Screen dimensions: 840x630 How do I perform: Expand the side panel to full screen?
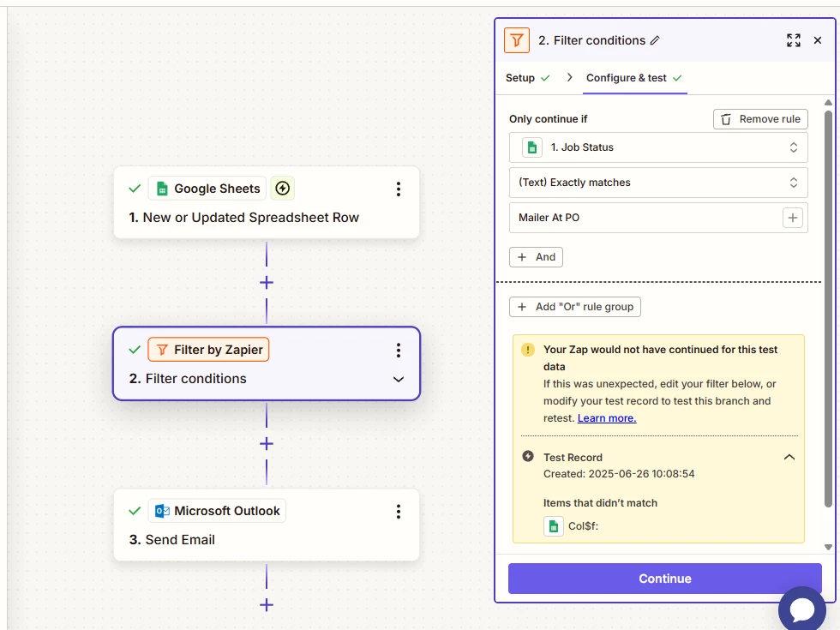(794, 40)
